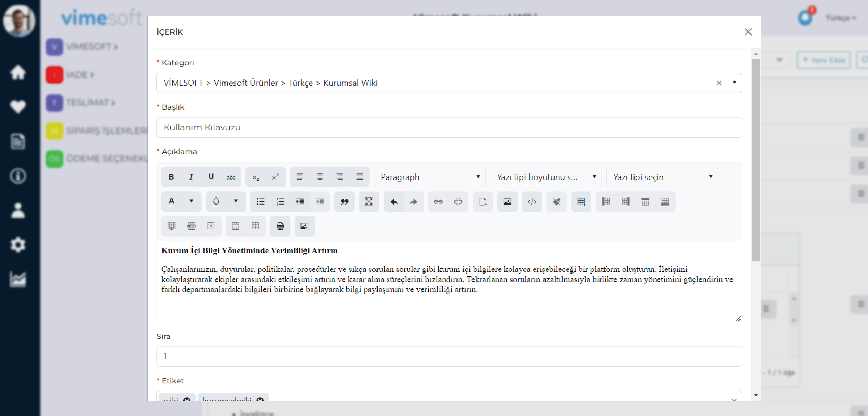Enable italic text formatting
The image size is (868, 416).
coord(191,177)
